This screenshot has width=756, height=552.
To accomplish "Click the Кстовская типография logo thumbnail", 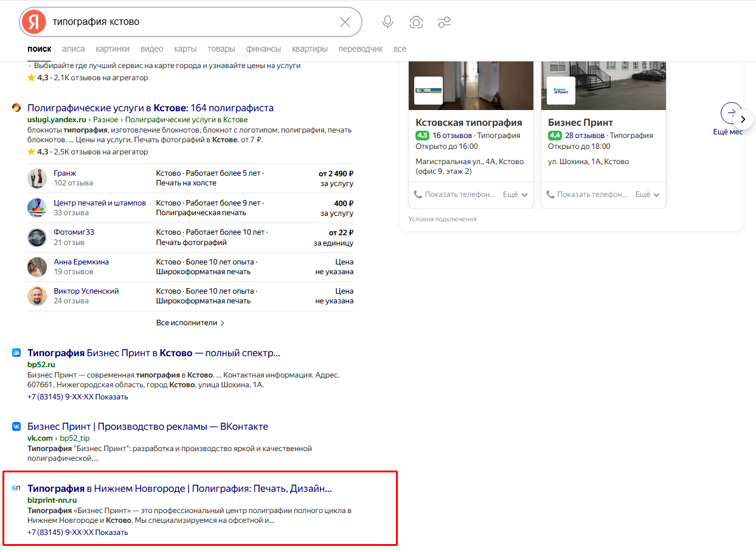I will click(x=428, y=91).
